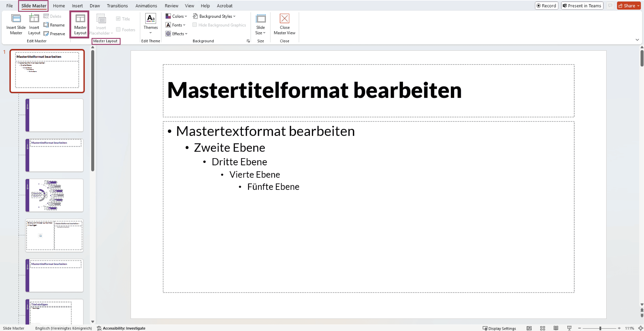644x331 pixels.
Task: Click Present in Teams button
Action: (x=582, y=6)
